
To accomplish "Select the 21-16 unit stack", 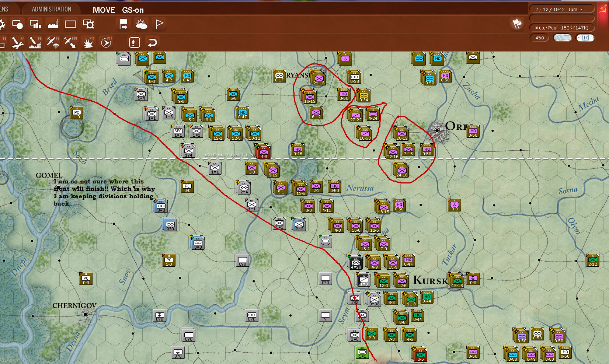I will click(319, 78).
